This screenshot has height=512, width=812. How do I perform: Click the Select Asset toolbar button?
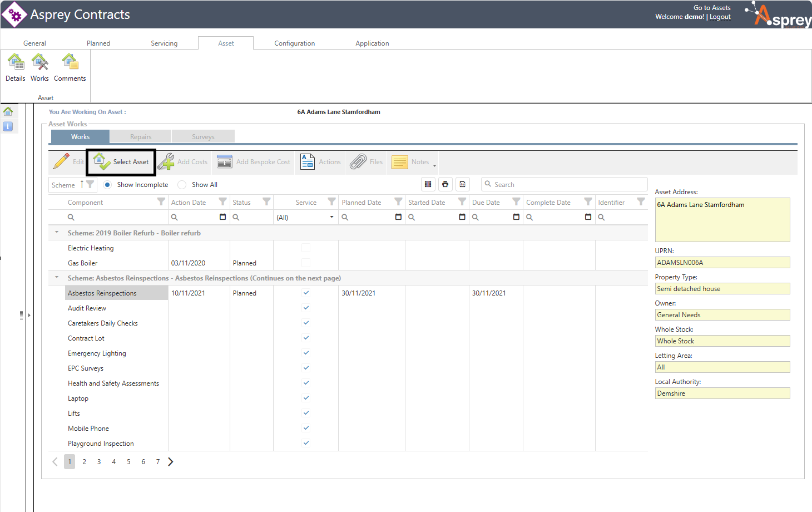pos(121,162)
